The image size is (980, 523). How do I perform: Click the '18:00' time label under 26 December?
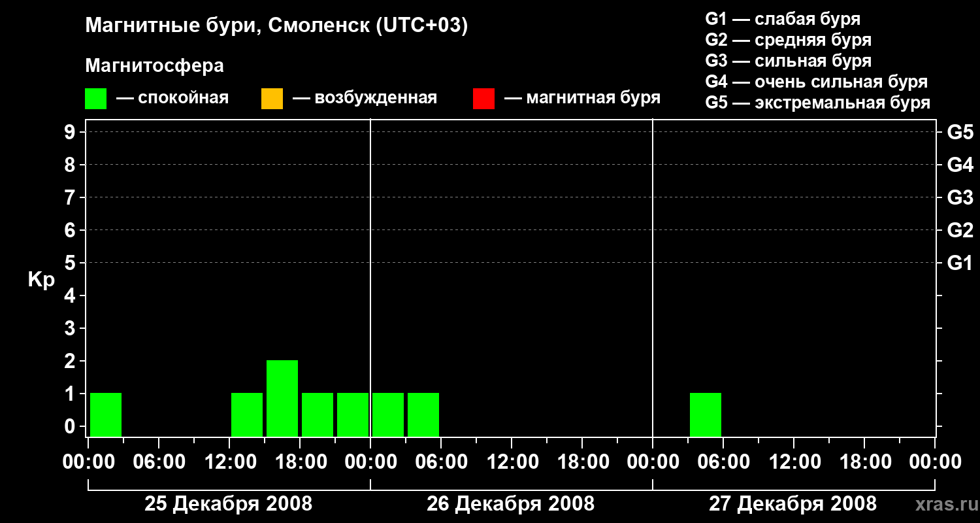point(582,462)
